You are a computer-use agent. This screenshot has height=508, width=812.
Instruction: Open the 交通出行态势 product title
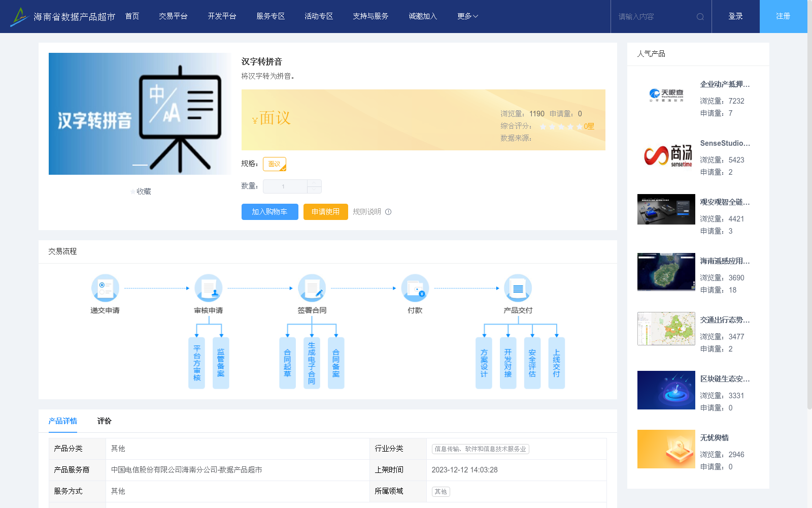click(725, 320)
